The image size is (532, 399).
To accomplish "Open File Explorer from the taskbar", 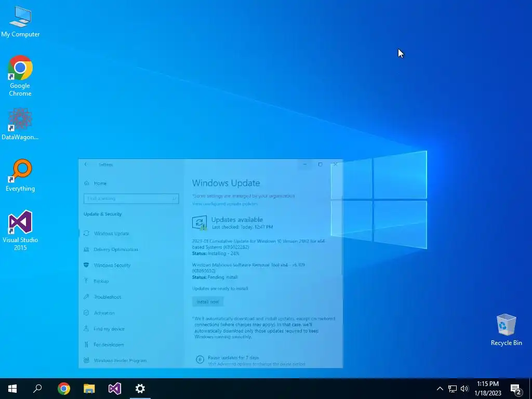I will 89,389.
